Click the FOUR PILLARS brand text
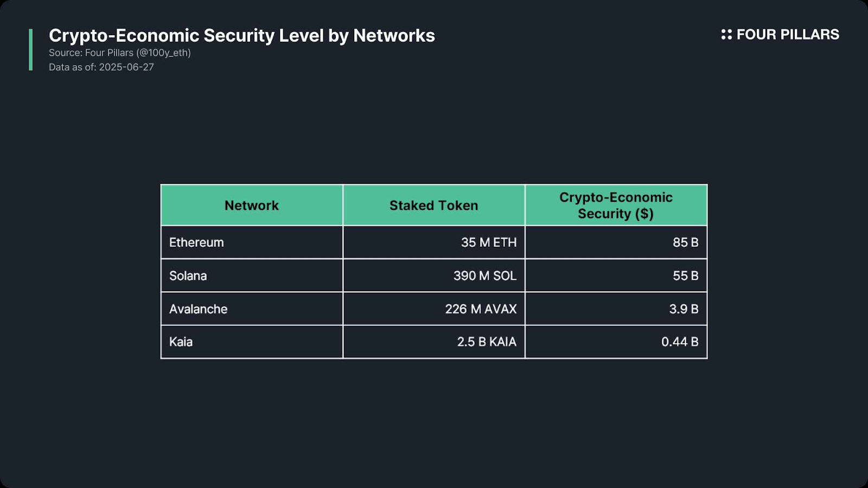The width and height of the screenshot is (868, 488). (788, 35)
